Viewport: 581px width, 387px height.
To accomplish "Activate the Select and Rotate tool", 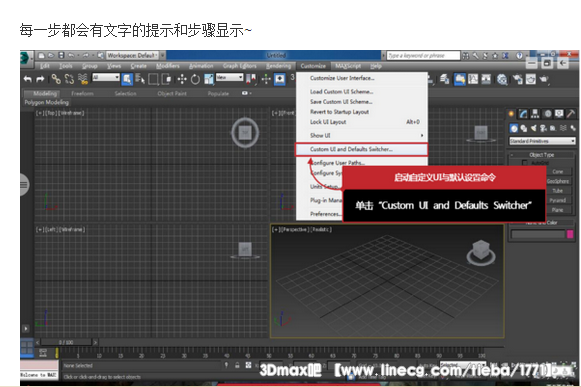I will point(195,79).
